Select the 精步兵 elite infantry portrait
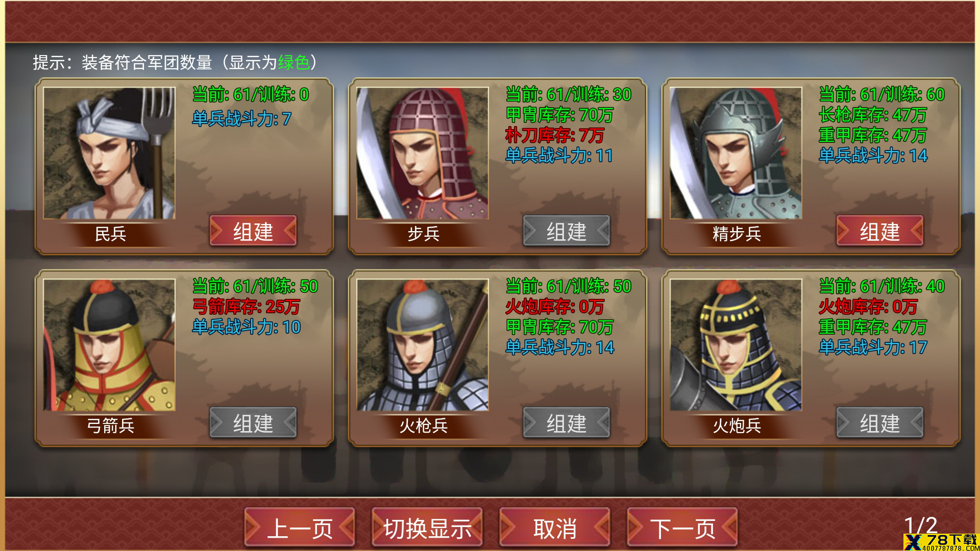This screenshot has width=980, height=551. (x=736, y=153)
